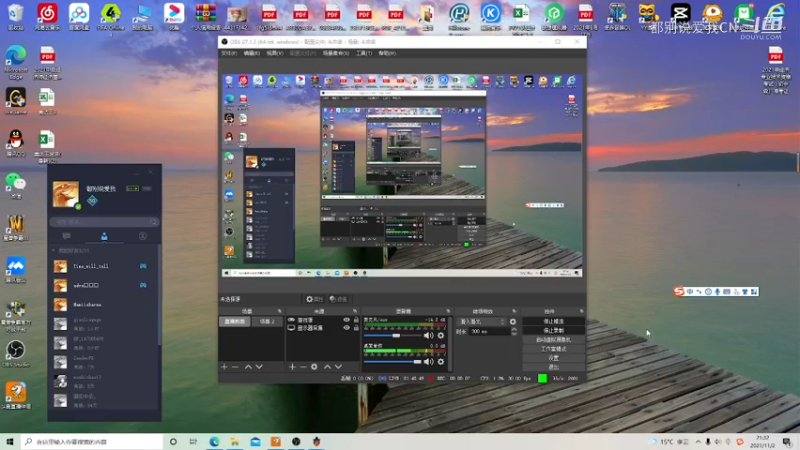Pop out the Audio Mixer dock panel
This screenshot has height=450, width=800.
[x=448, y=311]
